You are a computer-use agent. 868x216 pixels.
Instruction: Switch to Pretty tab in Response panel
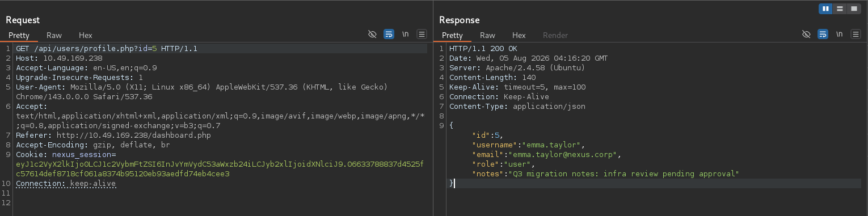(x=452, y=35)
